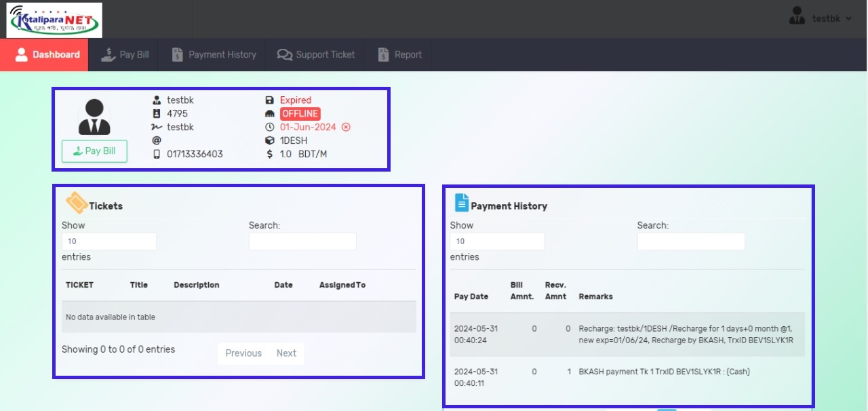
Task: Switch to the Support Ticket tab
Action: point(316,55)
